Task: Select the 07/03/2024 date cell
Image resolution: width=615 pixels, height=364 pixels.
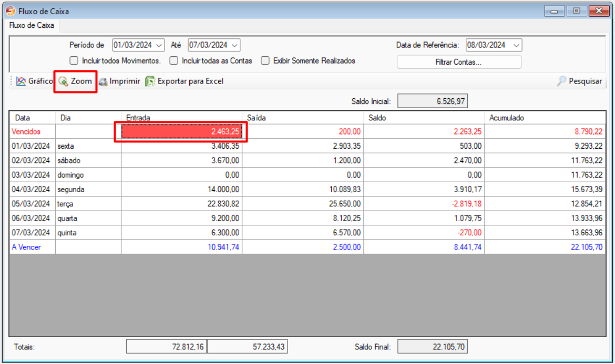Action: [x=33, y=233]
